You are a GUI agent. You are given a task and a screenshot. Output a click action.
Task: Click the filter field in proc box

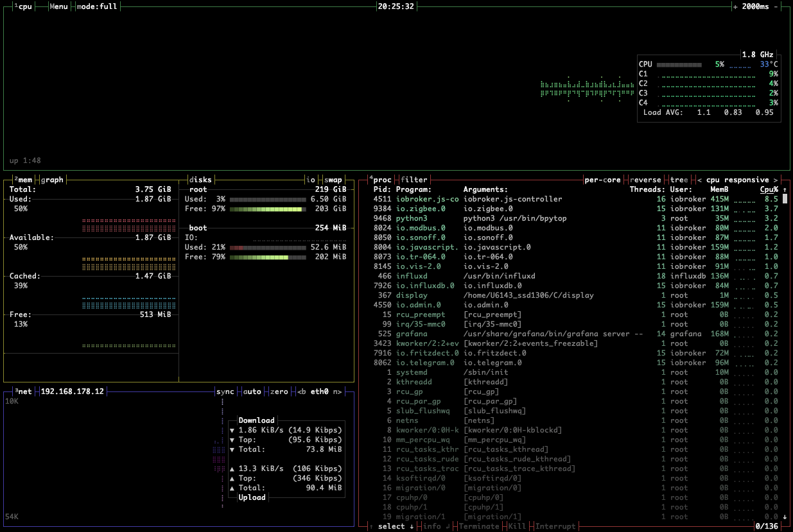[x=414, y=180]
